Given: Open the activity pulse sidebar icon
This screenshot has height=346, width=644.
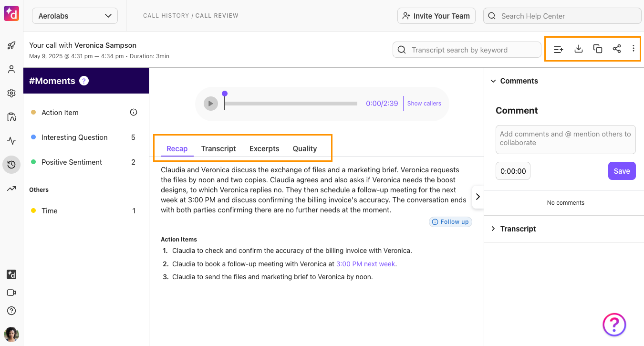Looking at the screenshot, I should (x=11, y=141).
